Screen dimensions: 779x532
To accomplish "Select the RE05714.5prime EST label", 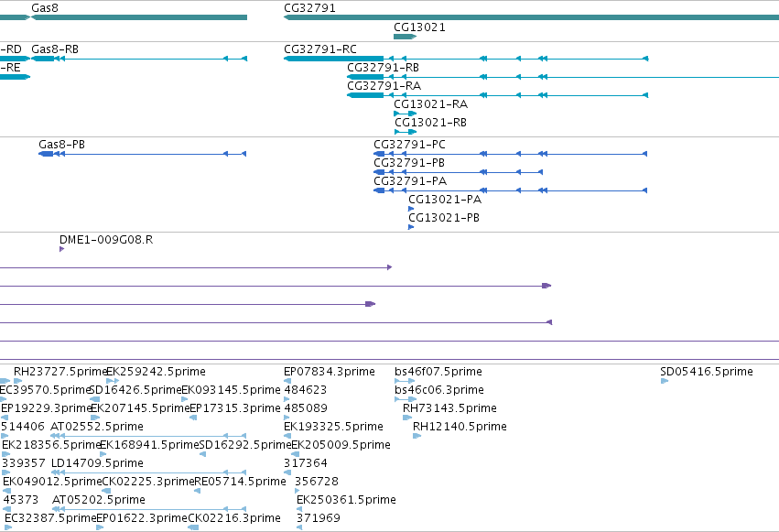I will (240, 482).
